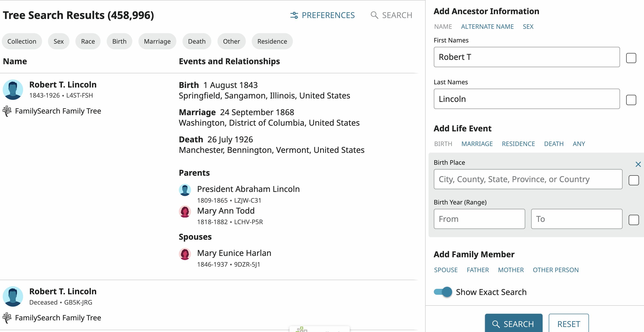Click second Robert T. Lincoln avatar (GB5K-JRG)
The width and height of the screenshot is (644, 332).
click(13, 297)
